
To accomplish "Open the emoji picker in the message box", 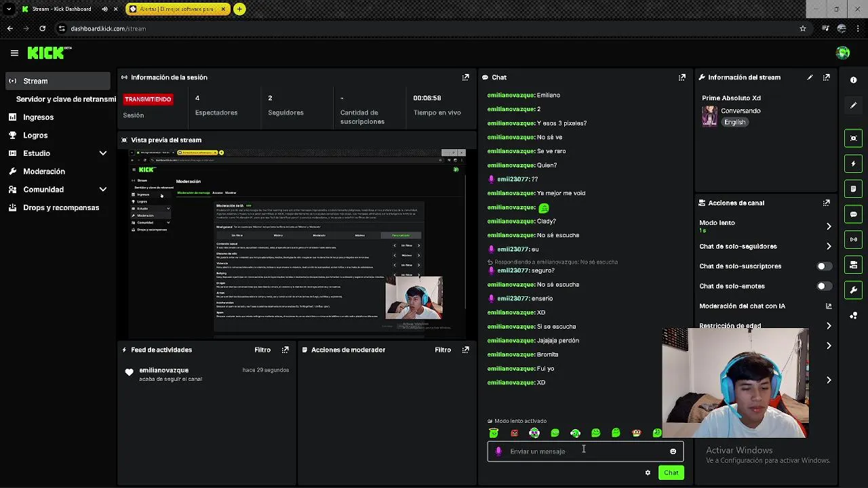I will (x=673, y=451).
